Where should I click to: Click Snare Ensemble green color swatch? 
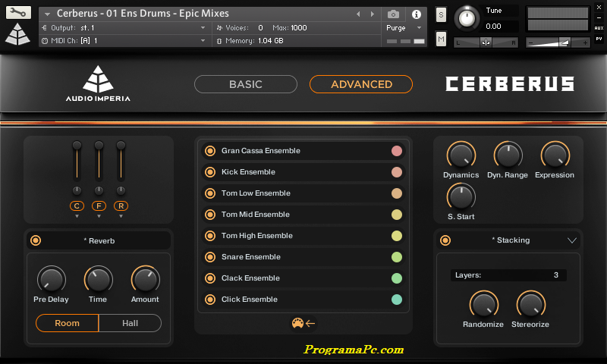point(397,257)
